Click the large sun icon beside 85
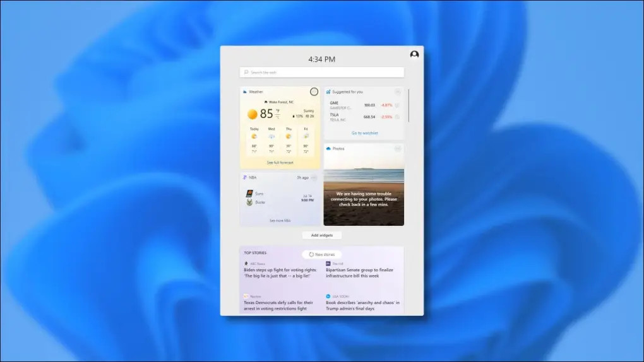Image resolution: width=644 pixels, height=362 pixels. (x=252, y=114)
